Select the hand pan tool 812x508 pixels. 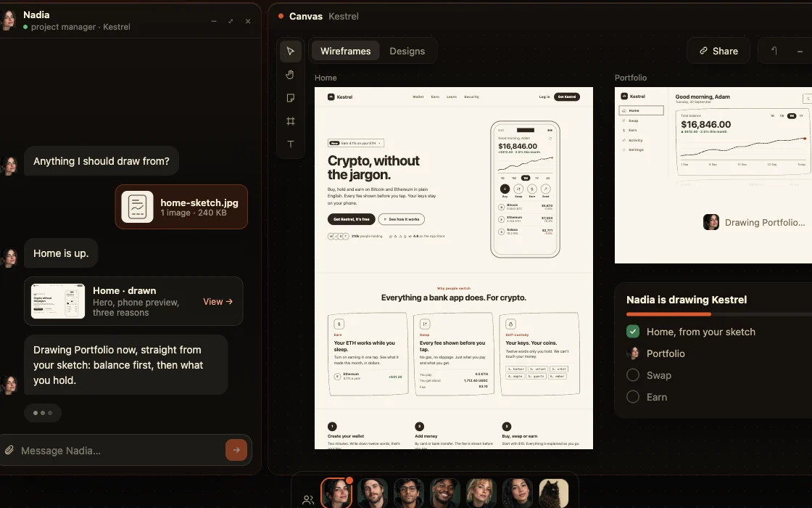(291, 75)
